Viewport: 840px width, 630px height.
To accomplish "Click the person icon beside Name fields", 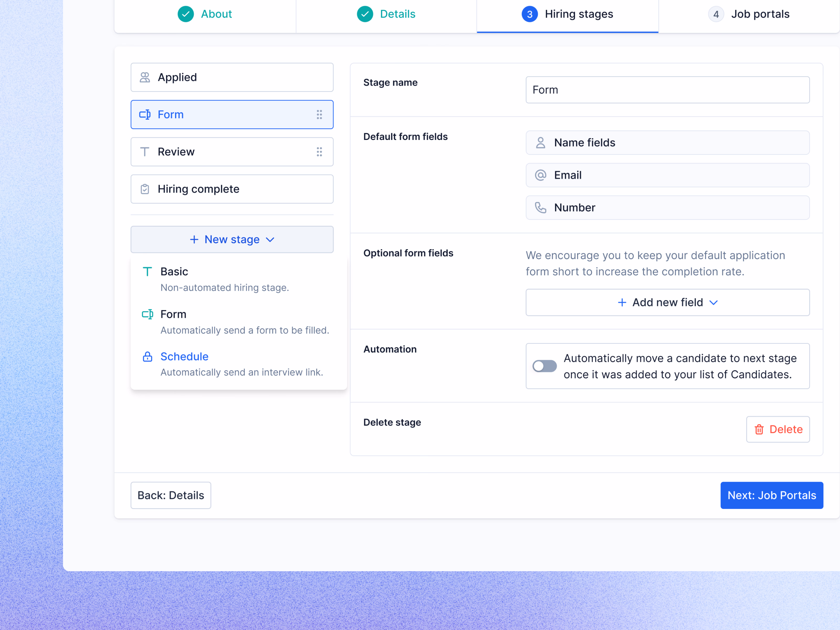I will click(x=540, y=143).
